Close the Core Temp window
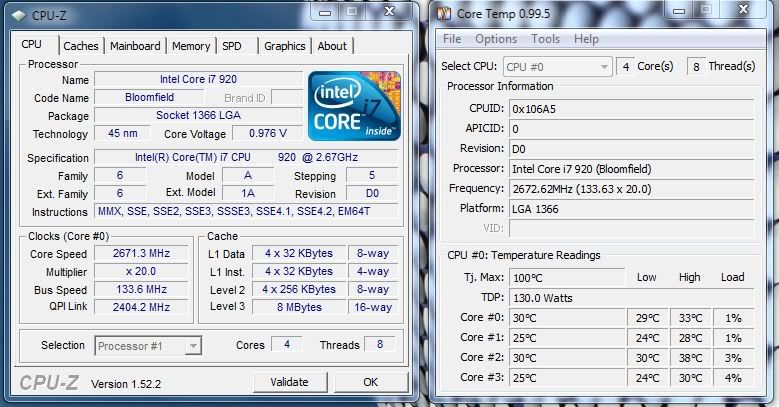Image resolution: width=779 pixels, height=407 pixels. tap(743, 10)
